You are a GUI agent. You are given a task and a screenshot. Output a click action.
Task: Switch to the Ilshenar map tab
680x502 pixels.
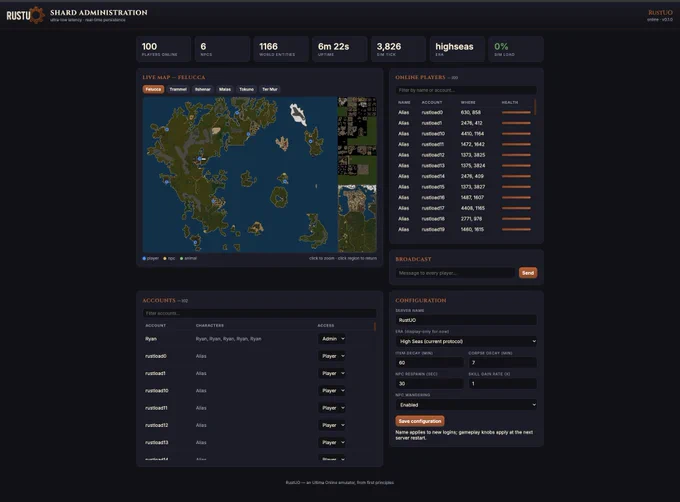[203, 89]
